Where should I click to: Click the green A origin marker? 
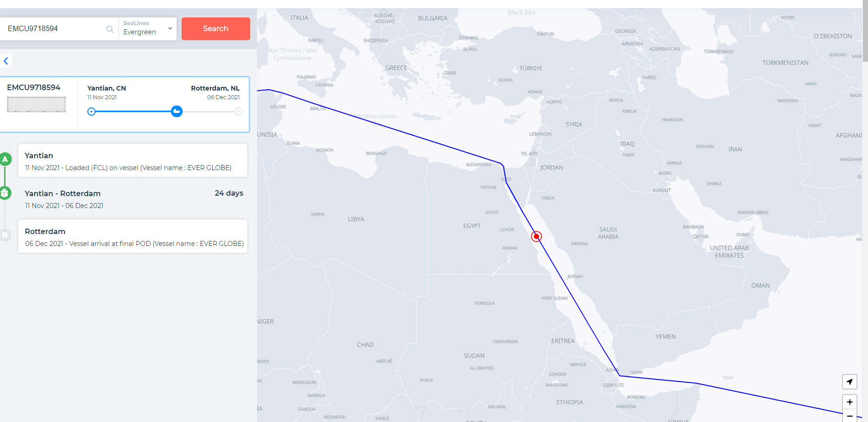(x=5, y=159)
